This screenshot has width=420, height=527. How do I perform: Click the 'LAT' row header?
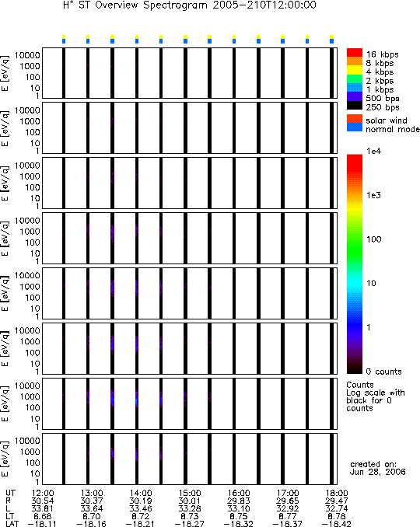pyautogui.click(x=12, y=524)
